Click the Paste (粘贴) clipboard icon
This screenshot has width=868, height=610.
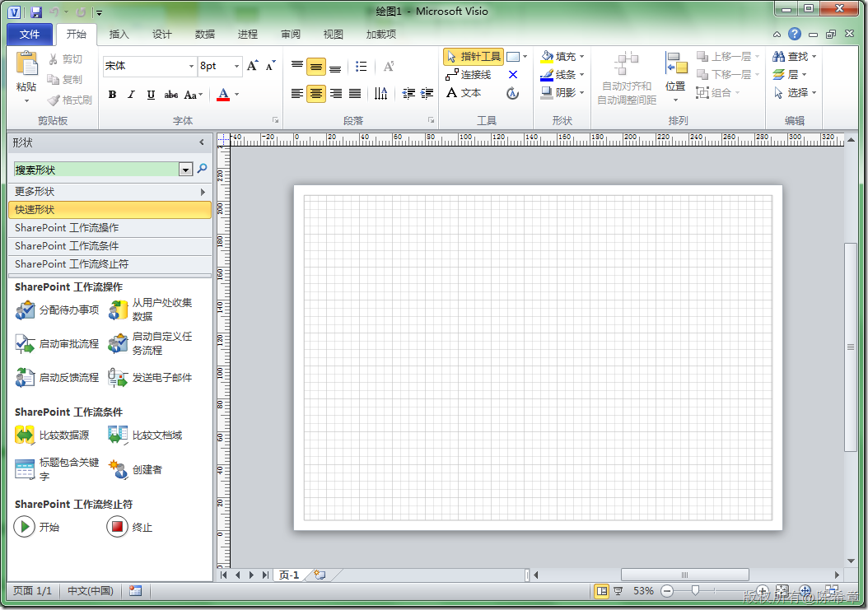click(26, 63)
